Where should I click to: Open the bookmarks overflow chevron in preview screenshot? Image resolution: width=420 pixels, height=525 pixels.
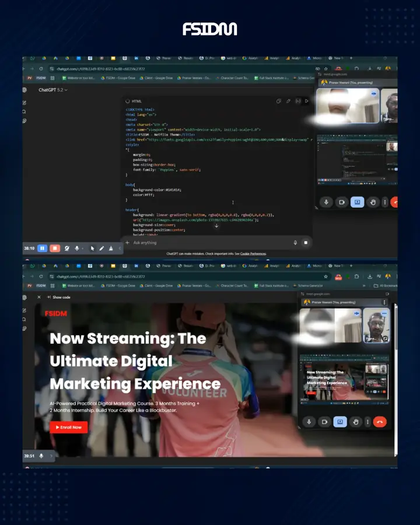click(x=364, y=286)
